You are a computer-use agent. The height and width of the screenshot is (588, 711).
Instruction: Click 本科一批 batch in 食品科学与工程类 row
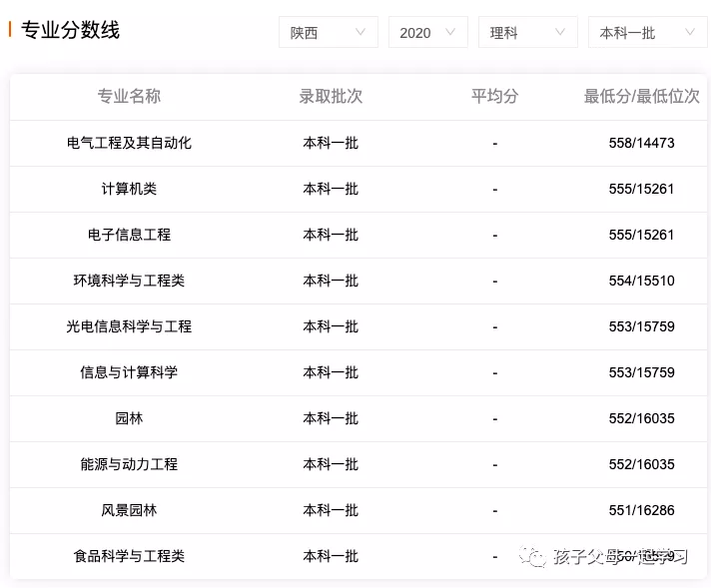click(331, 556)
